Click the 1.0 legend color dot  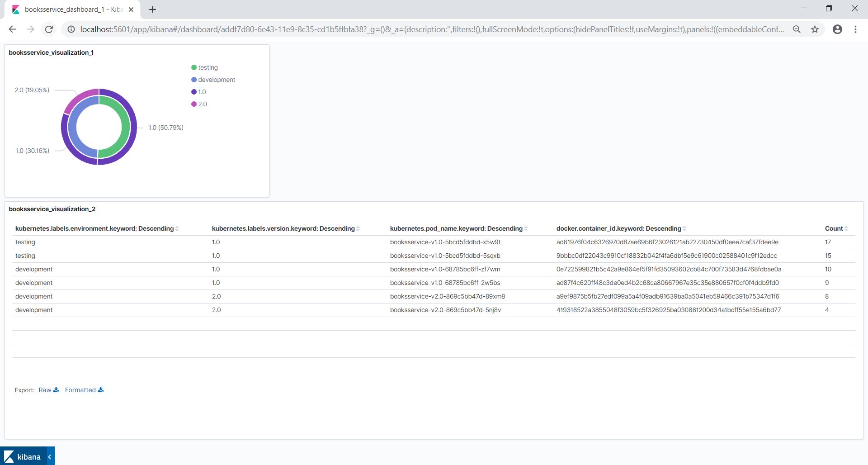194,92
